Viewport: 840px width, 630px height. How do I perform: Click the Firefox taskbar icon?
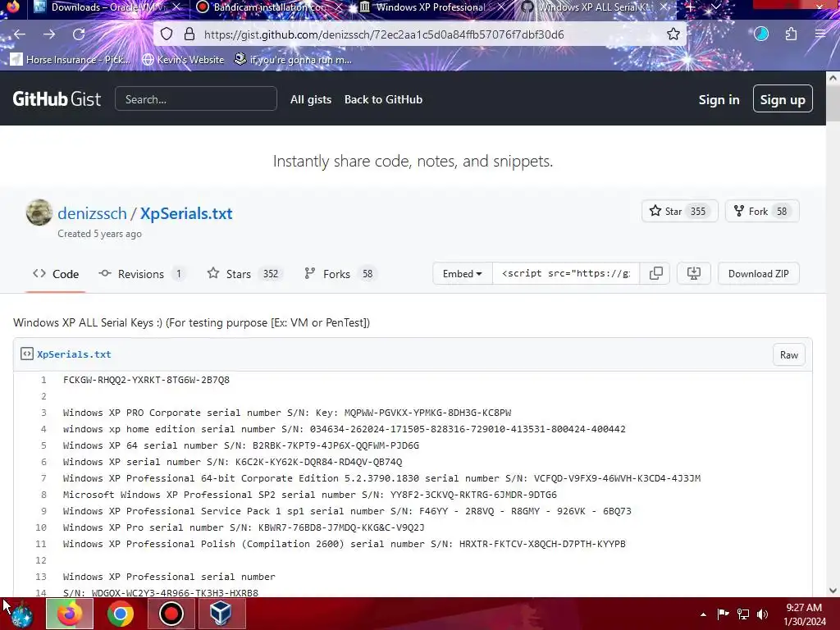[70, 614]
